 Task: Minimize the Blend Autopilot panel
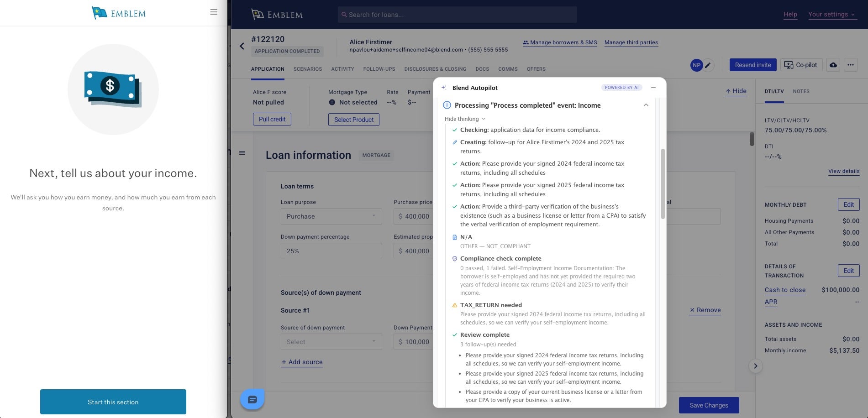pyautogui.click(x=653, y=88)
